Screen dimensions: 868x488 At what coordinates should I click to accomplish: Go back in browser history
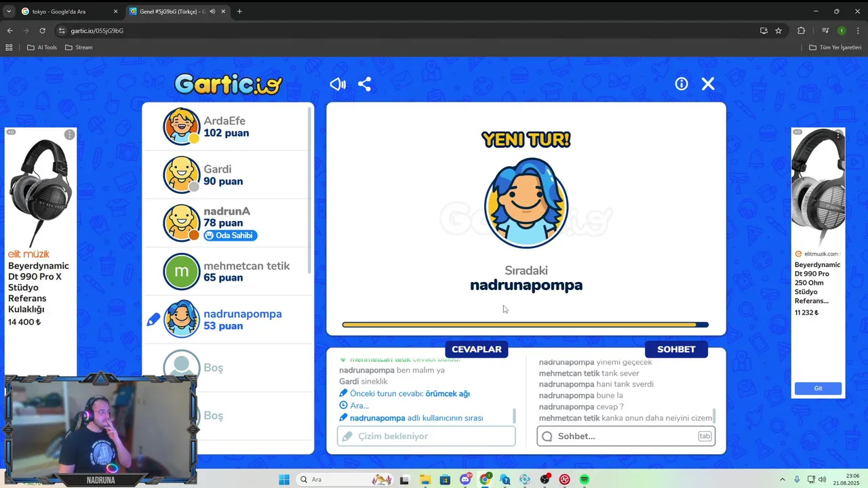point(9,30)
